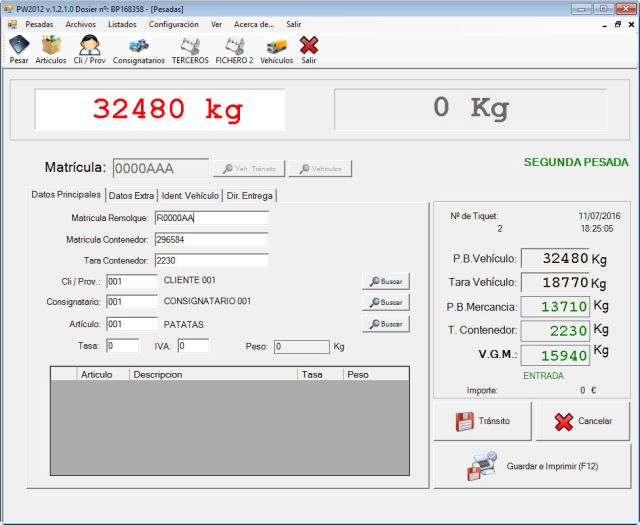The image size is (640, 525).
Task: Open the Listados menu
Action: click(x=122, y=23)
